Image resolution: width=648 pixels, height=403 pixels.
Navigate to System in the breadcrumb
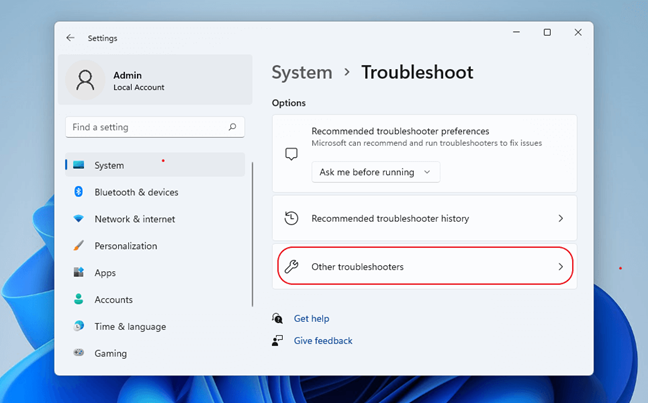(301, 72)
